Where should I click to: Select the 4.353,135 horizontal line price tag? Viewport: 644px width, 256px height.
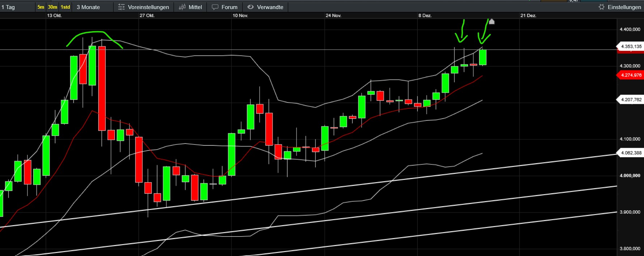630,46
